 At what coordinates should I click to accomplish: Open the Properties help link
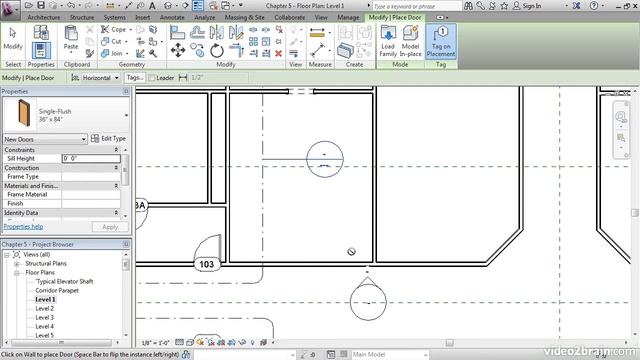(23, 227)
